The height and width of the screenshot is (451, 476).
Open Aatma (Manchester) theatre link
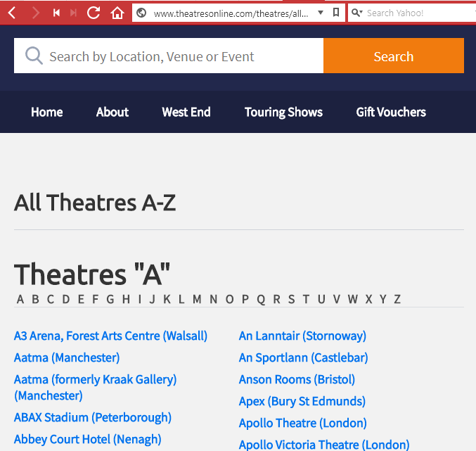click(67, 357)
